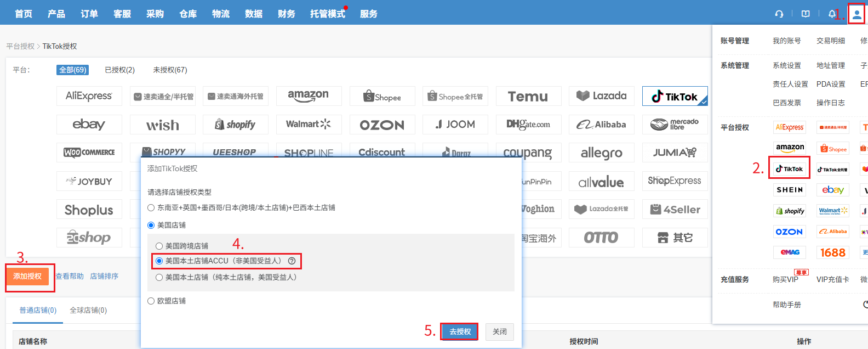Choose 美国本土店铺（纯本土店铺，美国受益人）radio
Screen dimensions: 868x349
[x=159, y=278]
